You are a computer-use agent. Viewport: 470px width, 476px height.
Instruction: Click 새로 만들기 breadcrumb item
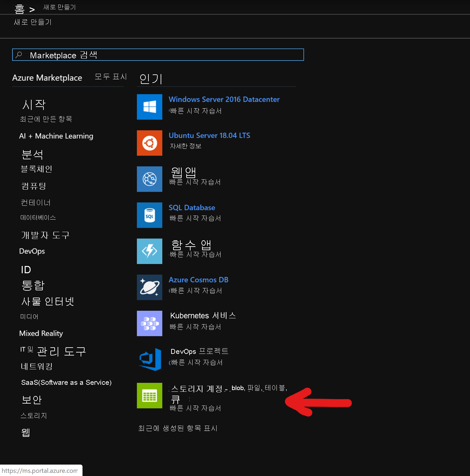coord(60,7)
